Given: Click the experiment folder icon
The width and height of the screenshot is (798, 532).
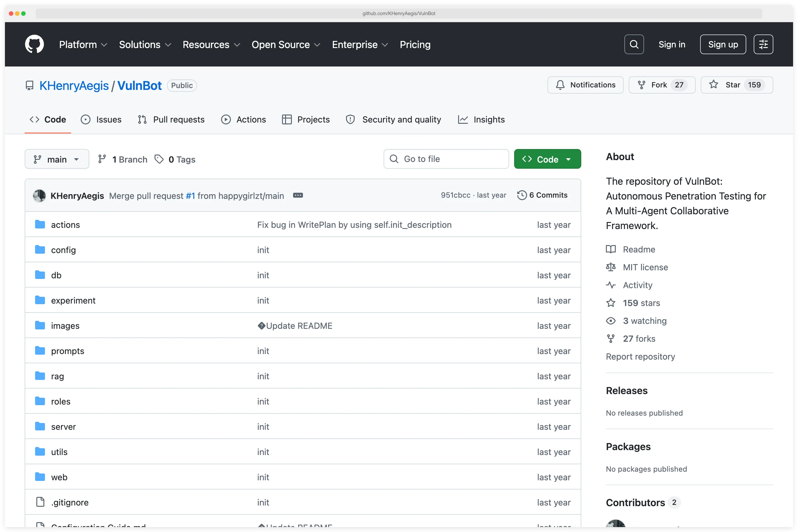Looking at the screenshot, I should coord(40,300).
